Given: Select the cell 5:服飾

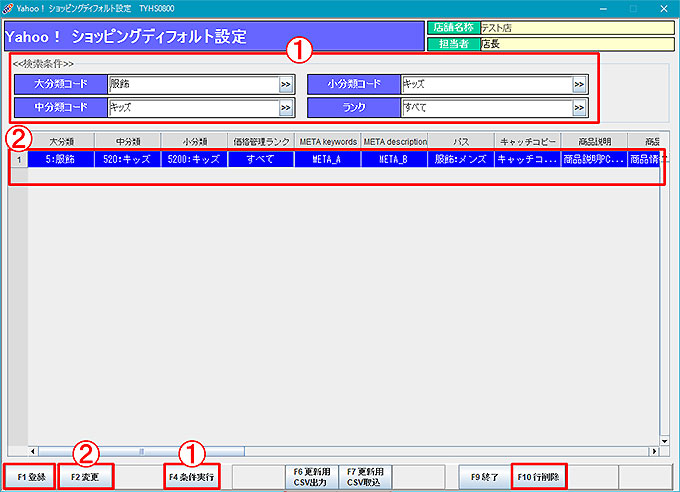Looking at the screenshot, I should tap(61, 159).
